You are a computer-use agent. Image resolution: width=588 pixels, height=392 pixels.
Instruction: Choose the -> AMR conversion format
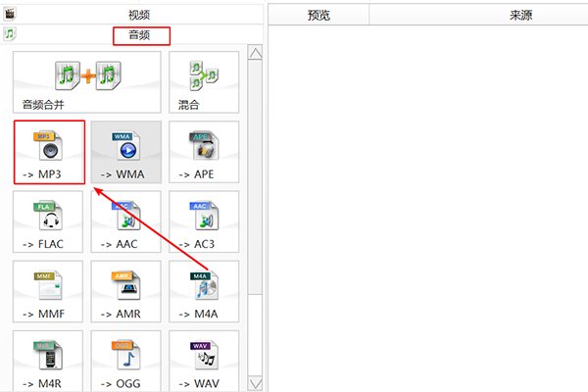coord(126,291)
